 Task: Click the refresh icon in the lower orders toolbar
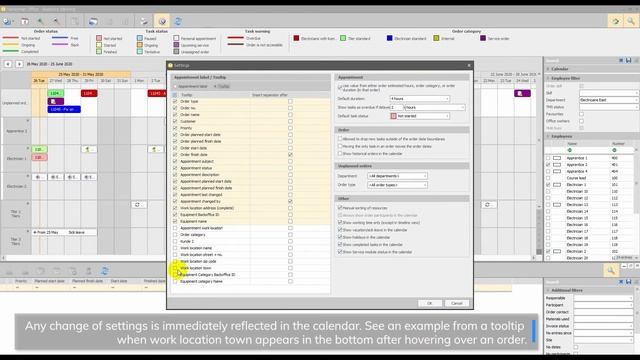(x=105, y=271)
